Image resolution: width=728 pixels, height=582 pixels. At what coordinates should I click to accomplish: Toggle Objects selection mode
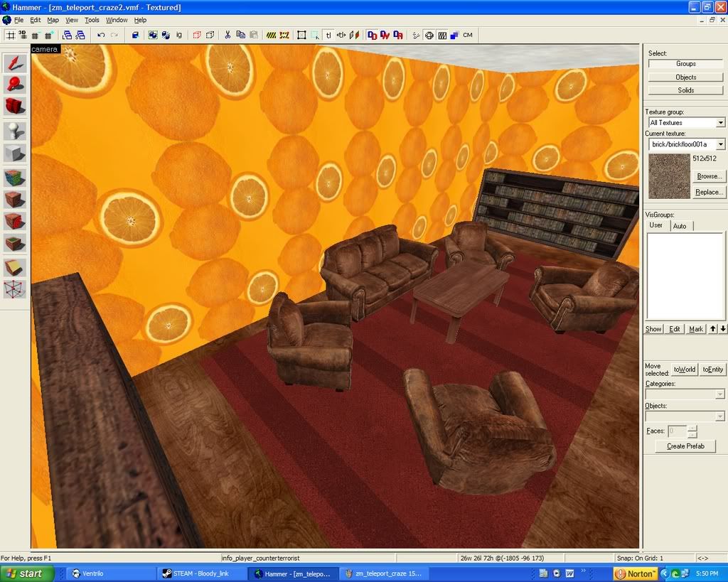[685, 77]
